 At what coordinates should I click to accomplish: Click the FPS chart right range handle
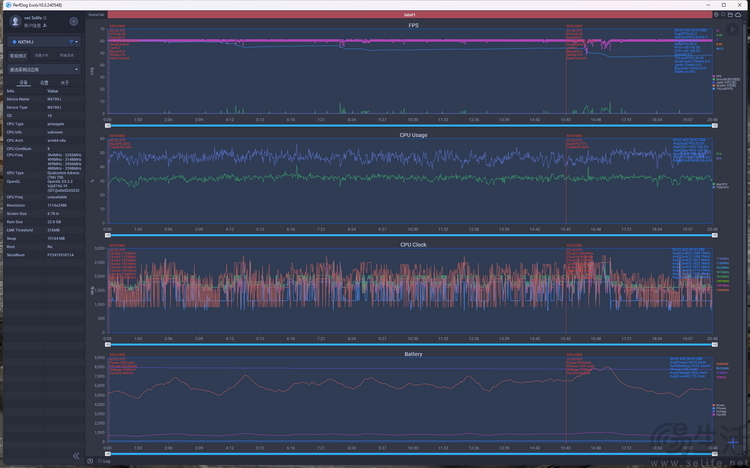click(715, 126)
